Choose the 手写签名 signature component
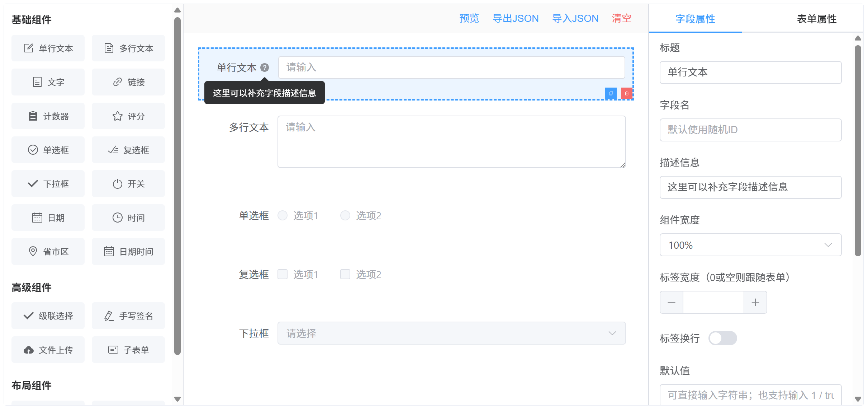The width and height of the screenshot is (868, 411). [128, 316]
